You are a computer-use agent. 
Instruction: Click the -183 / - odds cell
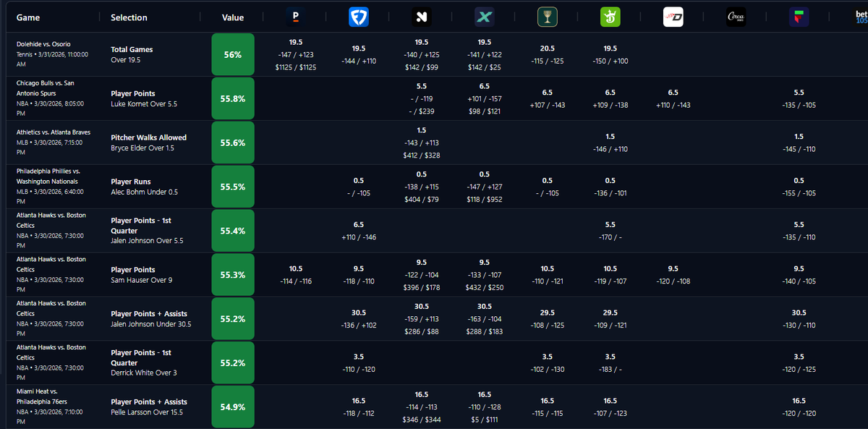coord(610,370)
